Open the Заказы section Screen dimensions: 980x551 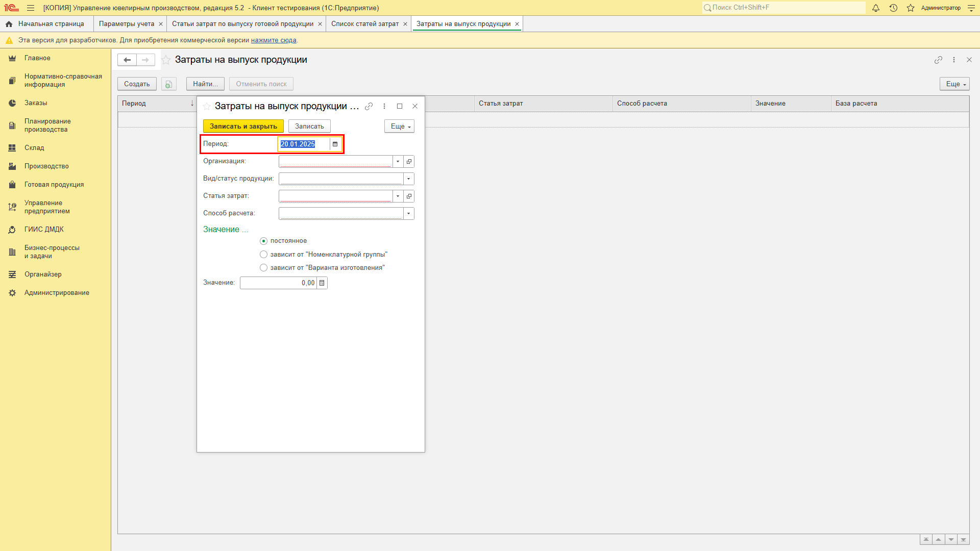pos(55,103)
